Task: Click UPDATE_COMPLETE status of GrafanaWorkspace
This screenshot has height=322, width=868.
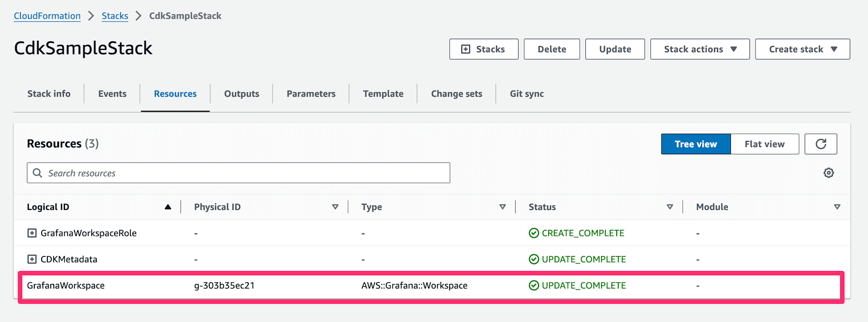Action: coord(584,285)
